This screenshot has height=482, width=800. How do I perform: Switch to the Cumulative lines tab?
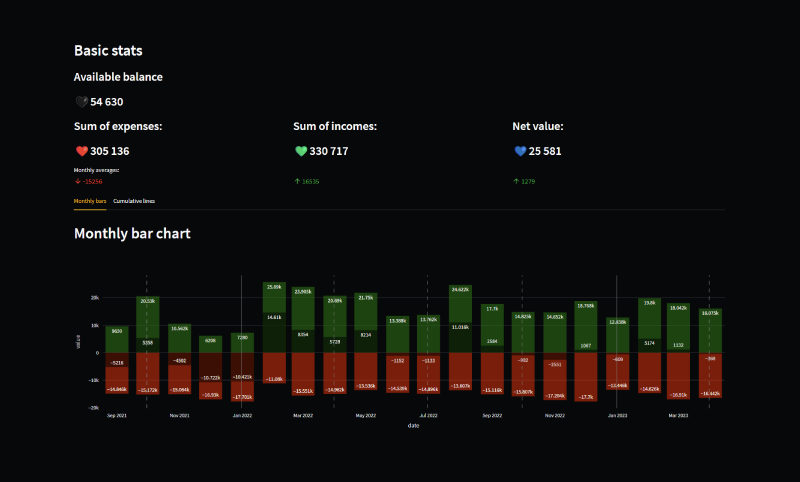click(x=134, y=201)
